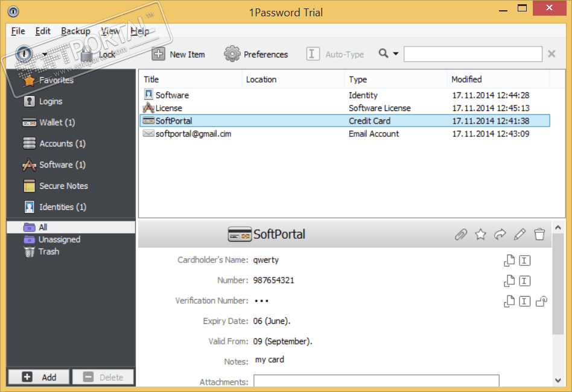The image size is (572, 392).
Task: Open the View menu
Action: pos(110,31)
